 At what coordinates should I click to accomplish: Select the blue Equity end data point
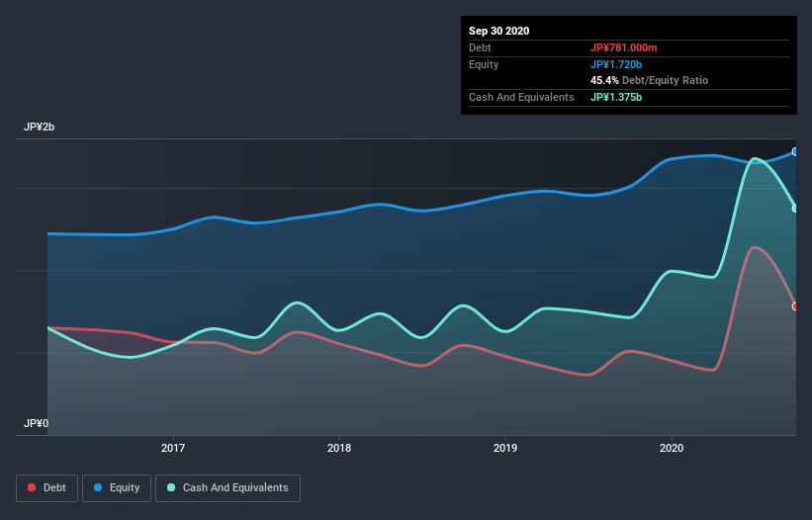point(795,151)
